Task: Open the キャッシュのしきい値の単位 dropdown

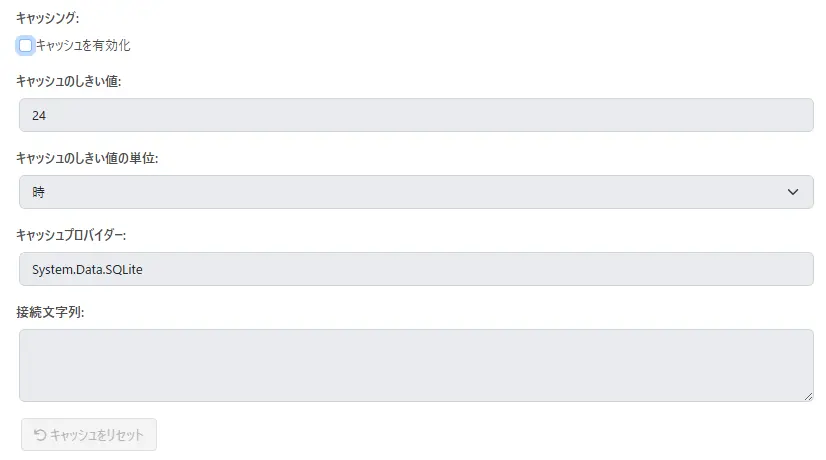Action: coord(416,192)
